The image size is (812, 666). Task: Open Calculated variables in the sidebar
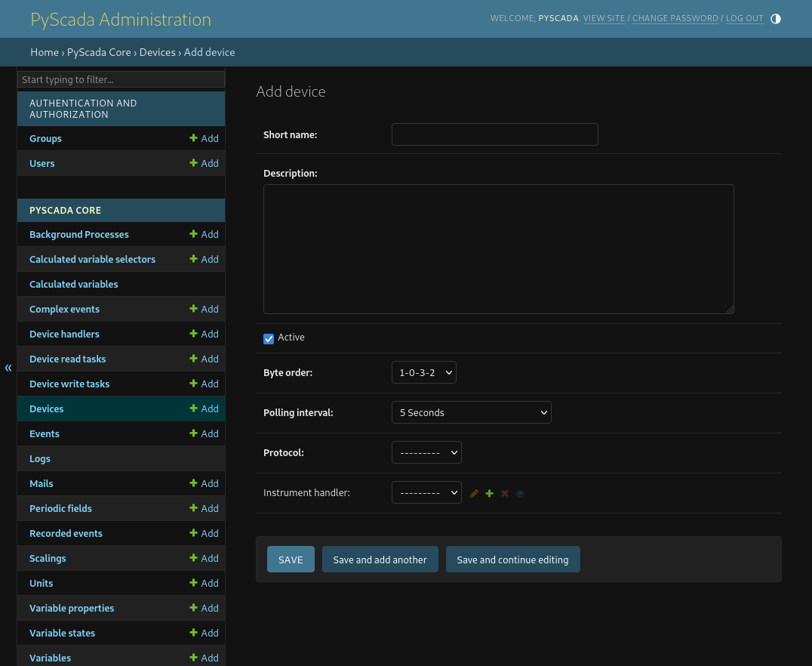pos(73,284)
